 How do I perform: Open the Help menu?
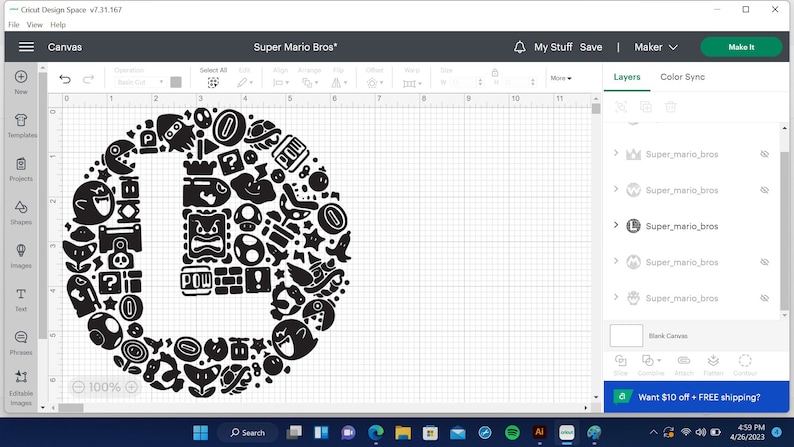[58, 24]
